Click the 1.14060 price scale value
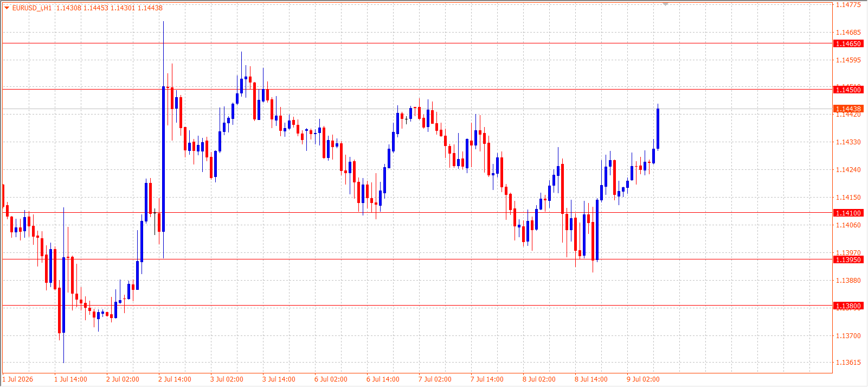Screen dimensions: 868x387 point(848,225)
